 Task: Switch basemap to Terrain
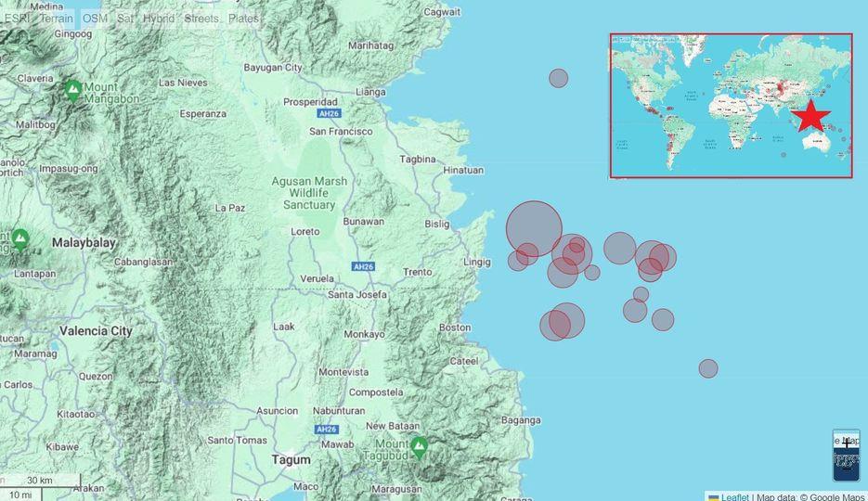coord(56,19)
